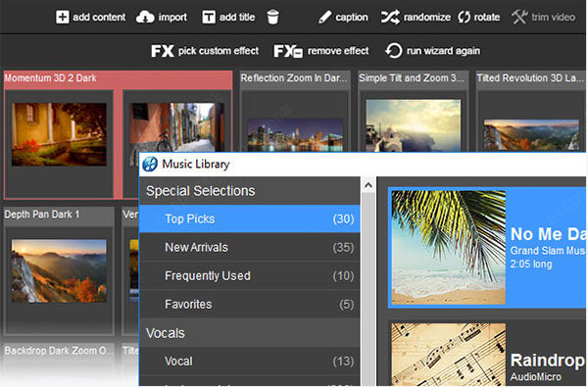Click the caption pencil icon
Screen dimensions: 588x387
(x=324, y=18)
